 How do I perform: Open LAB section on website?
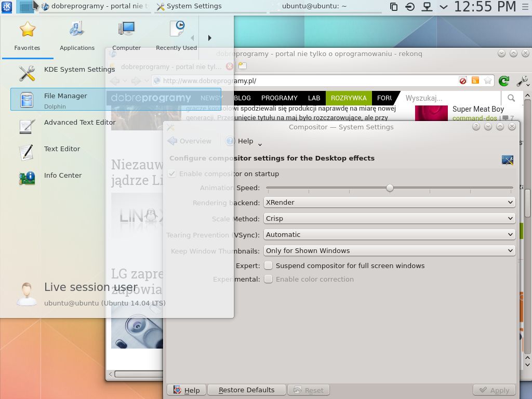click(314, 98)
